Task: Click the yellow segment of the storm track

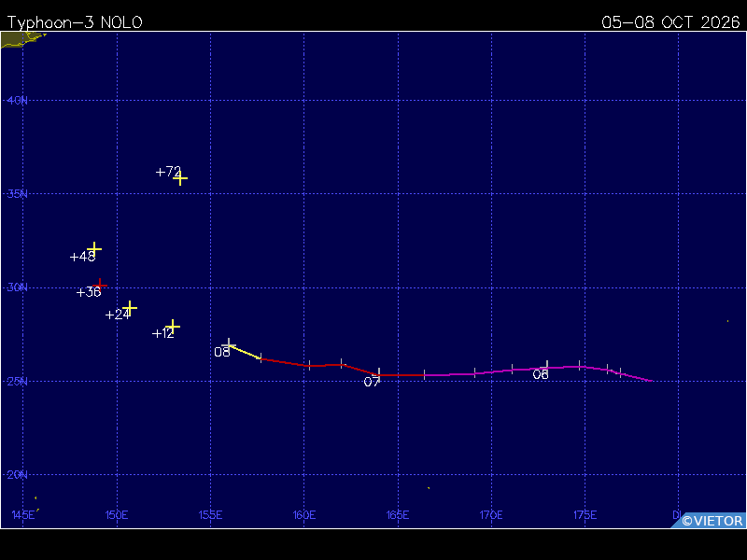Action: (245, 352)
